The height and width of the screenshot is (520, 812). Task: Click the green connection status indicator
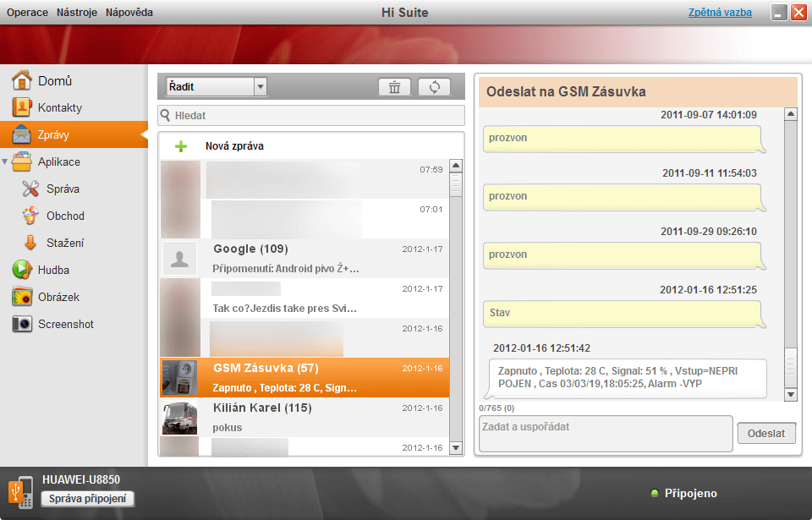point(655,493)
